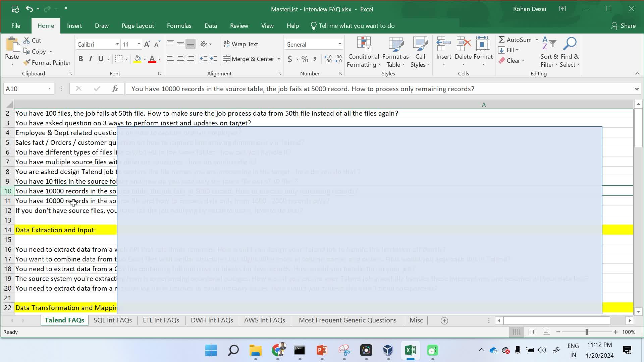Toggle Bold formatting
644x362 pixels.
(x=80, y=59)
